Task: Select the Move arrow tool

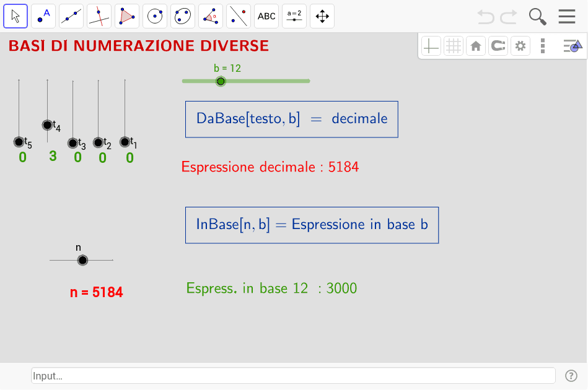Action: click(15, 16)
